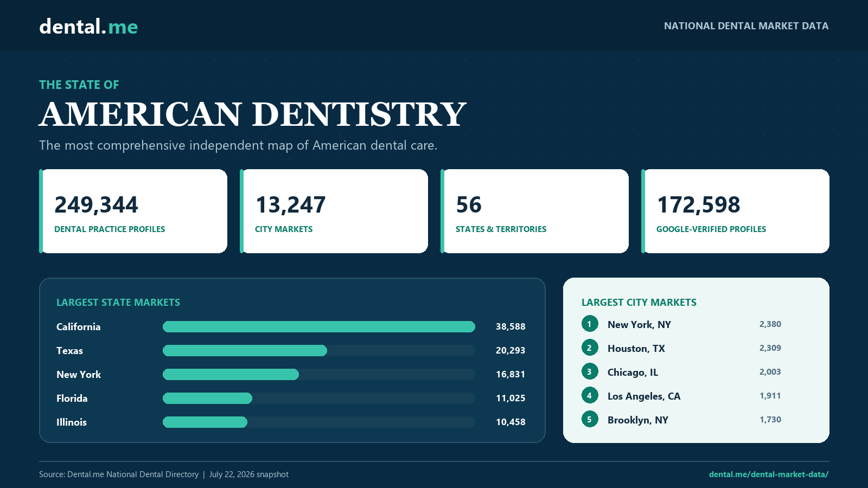Select the 56 states figure
The height and width of the screenshot is (488, 868).
[469, 205]
